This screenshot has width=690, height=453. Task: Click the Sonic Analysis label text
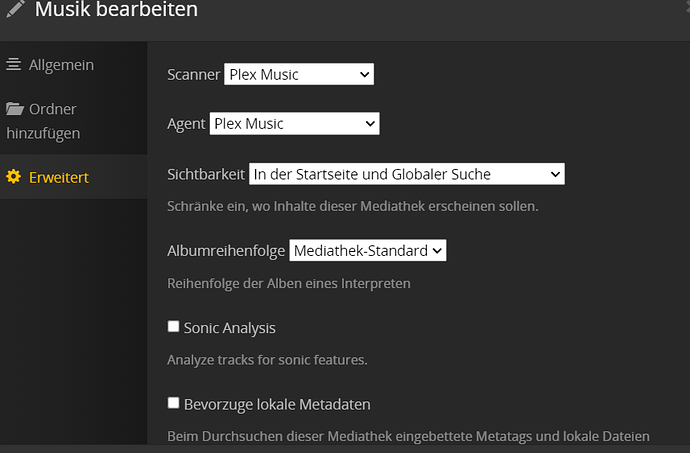click(x=229, y=327)
